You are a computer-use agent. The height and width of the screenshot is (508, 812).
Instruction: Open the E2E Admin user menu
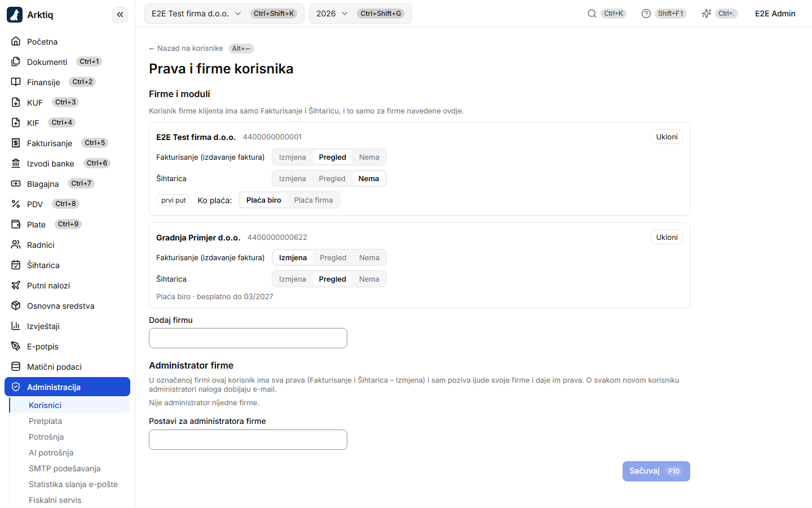click(775, 14)
